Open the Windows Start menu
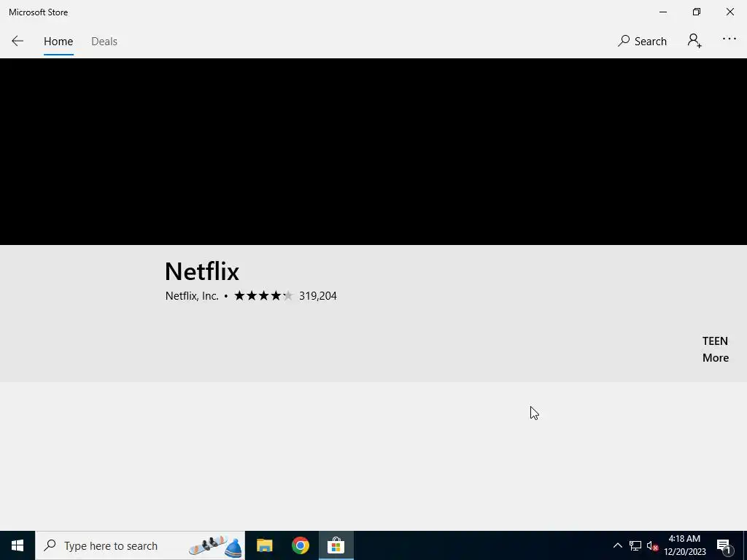Screen dimensions: 747x560 point(18,545)
